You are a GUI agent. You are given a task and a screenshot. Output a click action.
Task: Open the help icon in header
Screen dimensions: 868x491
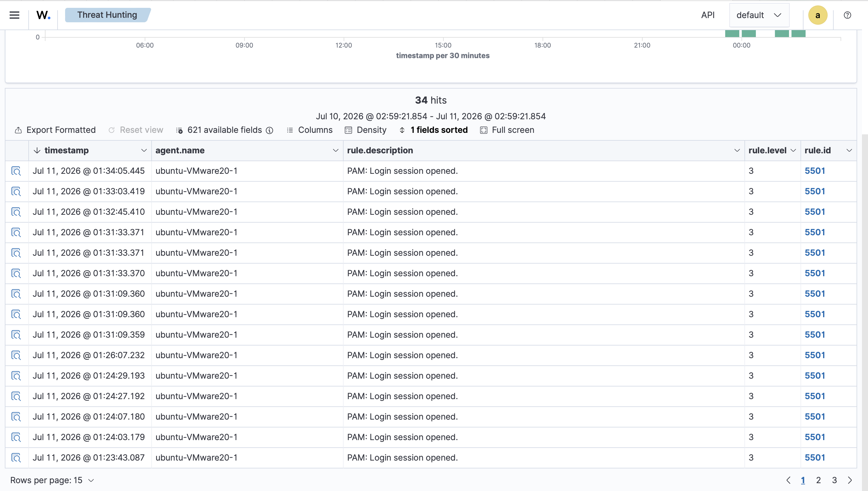[x=847, y=15]
